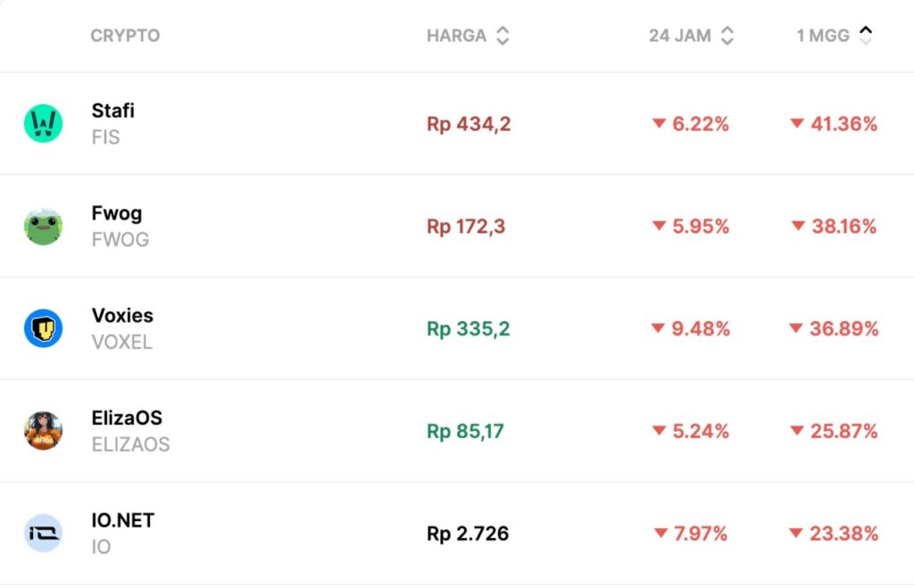Screen dimensions: 914x588
Task: Toggle the 1 MGG sort arrows
Action: point(865,36)
